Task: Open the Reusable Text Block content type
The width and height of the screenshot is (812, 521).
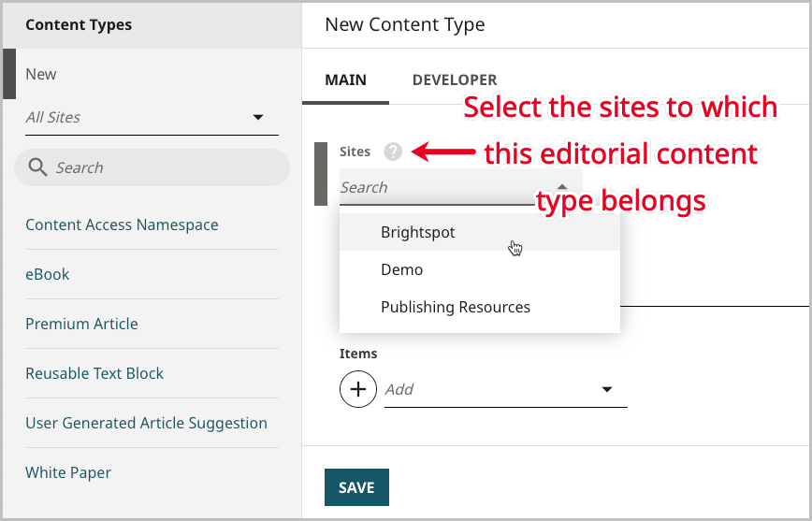Action: [x=94, y=373]
